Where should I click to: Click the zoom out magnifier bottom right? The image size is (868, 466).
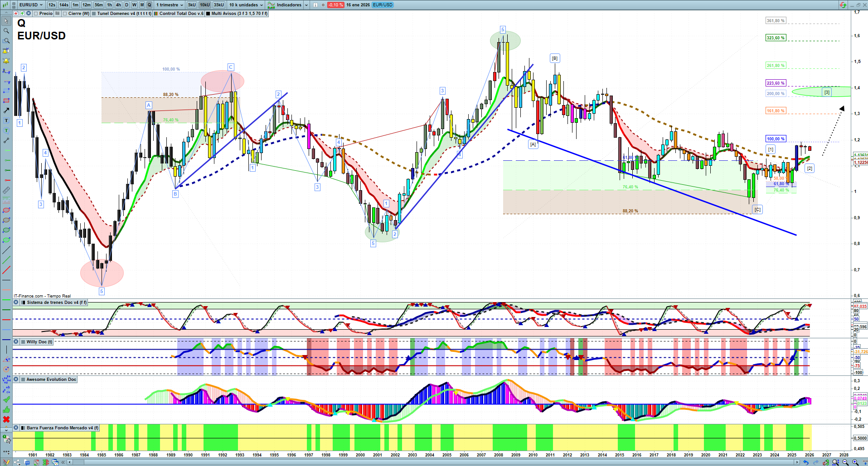[x=845, y=462]
